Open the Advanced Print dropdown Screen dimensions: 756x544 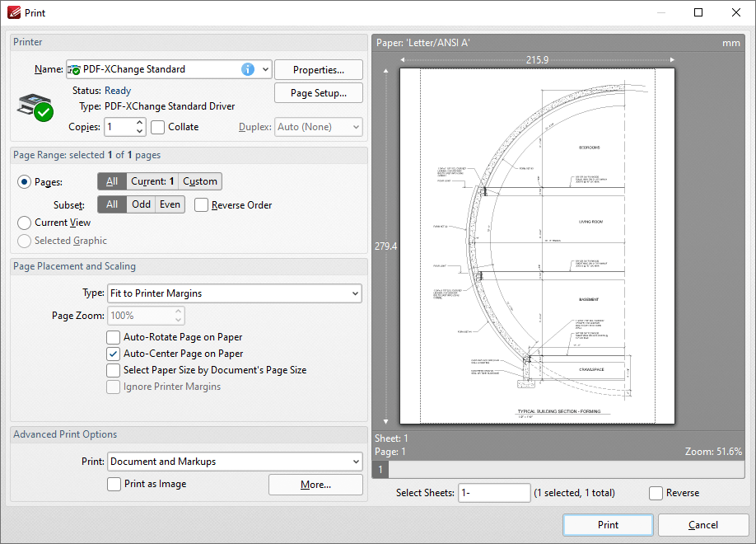click(235, 462)
